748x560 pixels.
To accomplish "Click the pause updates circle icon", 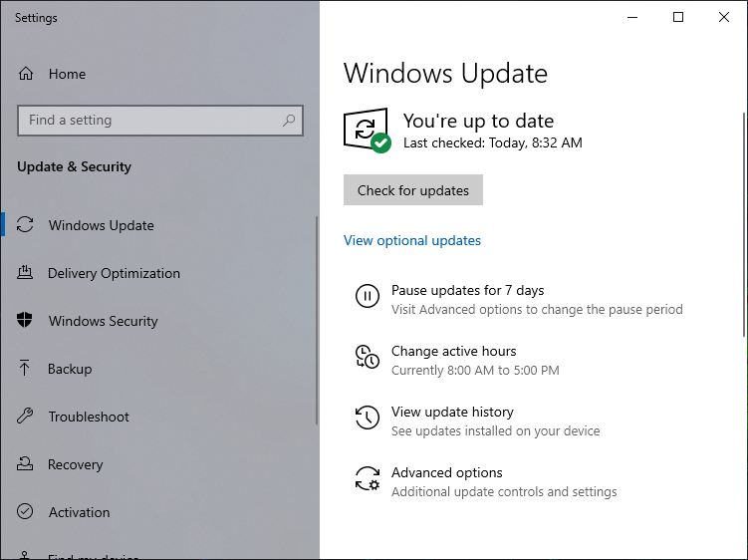I will point(368,296).
